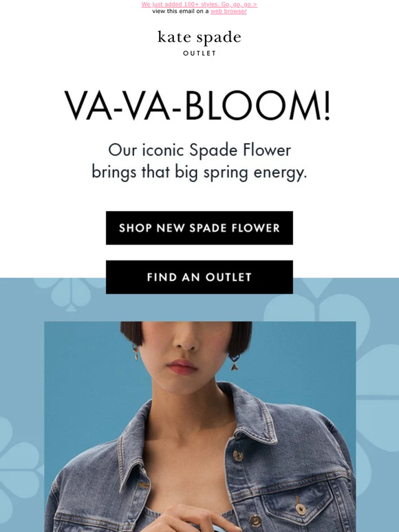
Task: Click the 'Our iconic Spade Flower' tagline
Action: tap(199, 151)
